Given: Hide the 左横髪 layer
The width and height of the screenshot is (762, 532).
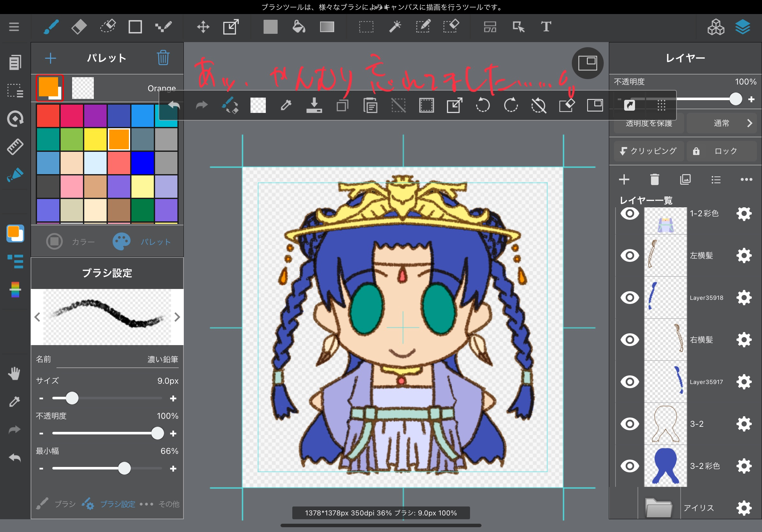Looking at the screenshot, I should [x=630, y=255].
